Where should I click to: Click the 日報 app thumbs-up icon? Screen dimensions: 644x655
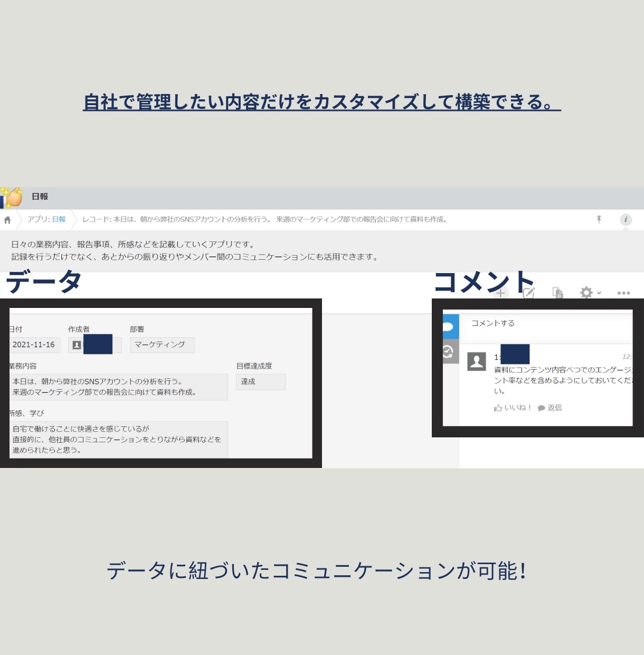pos(11,197)
